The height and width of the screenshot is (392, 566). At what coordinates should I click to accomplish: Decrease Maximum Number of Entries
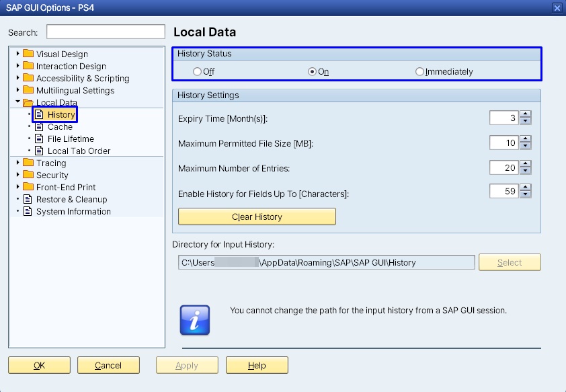(x=526, y=171)
